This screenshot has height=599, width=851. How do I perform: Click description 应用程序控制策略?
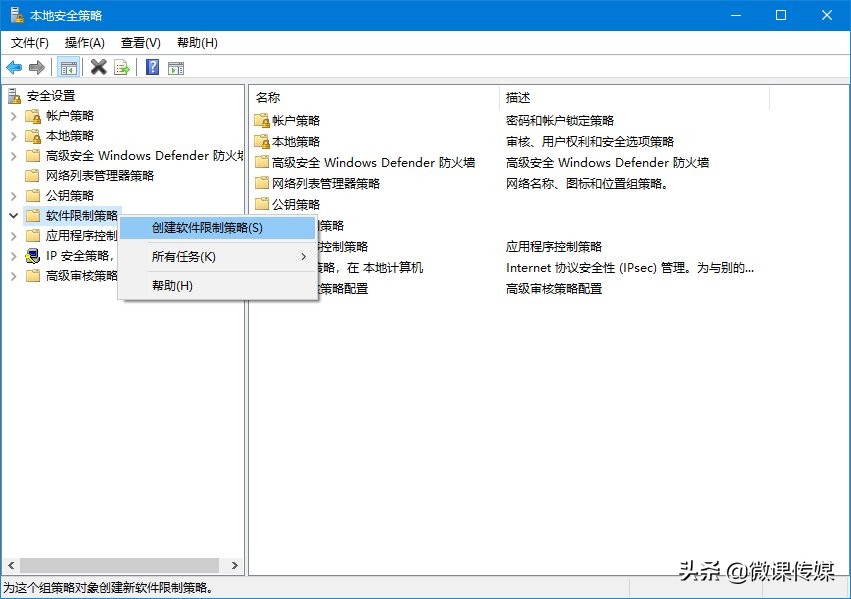[x=554, y=247]
